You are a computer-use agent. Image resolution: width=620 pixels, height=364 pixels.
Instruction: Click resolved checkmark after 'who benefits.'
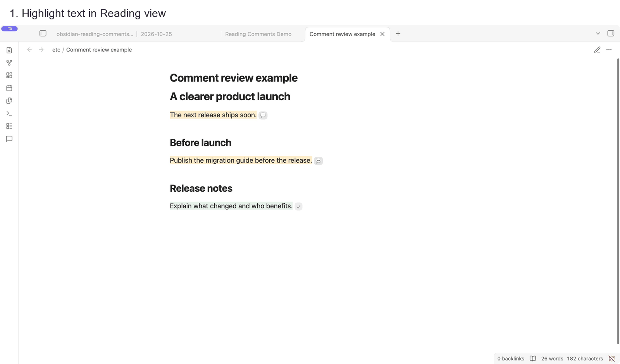pos(298,206)
